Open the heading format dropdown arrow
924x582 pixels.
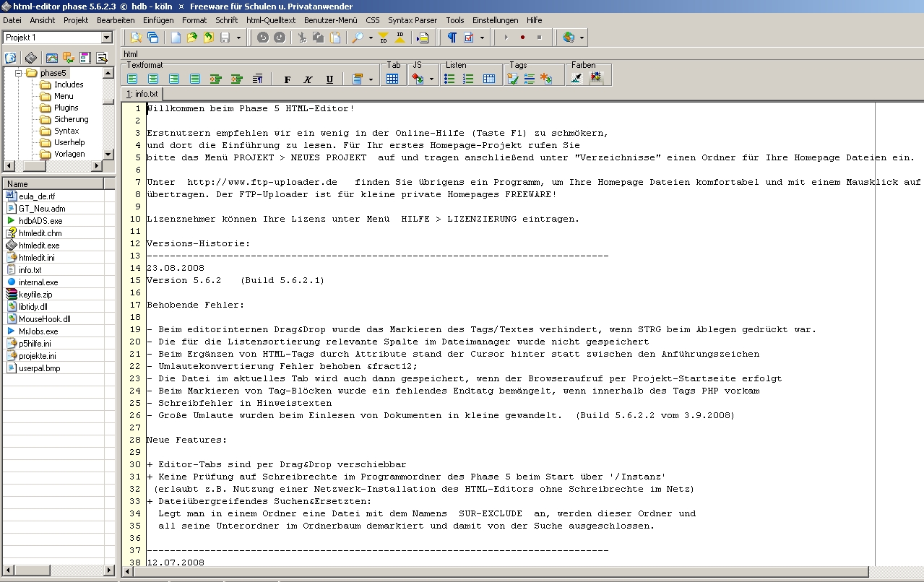[371, 79]
